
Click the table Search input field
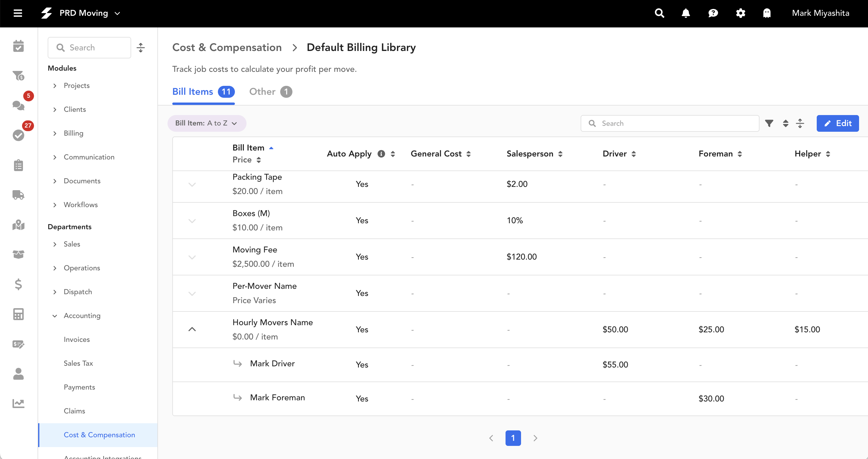click(x=671, y=123)
